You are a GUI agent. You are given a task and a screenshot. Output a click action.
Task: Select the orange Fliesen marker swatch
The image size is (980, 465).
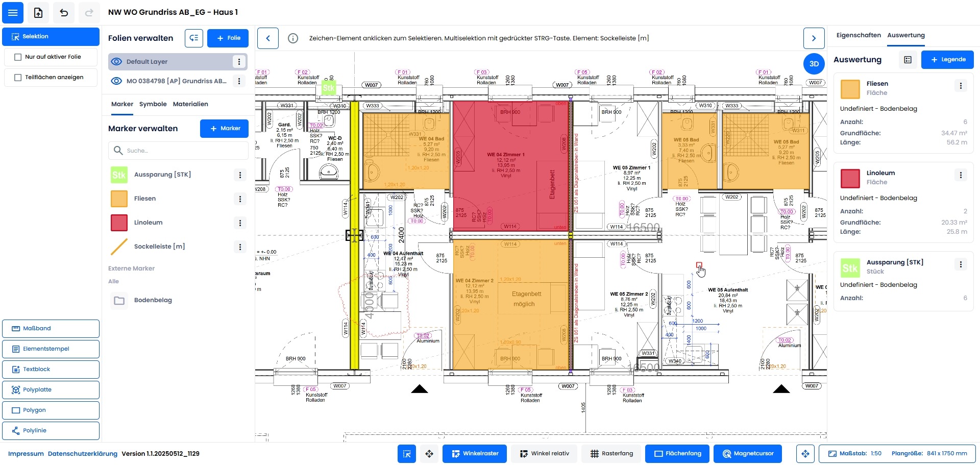click(x=119, y=199)
